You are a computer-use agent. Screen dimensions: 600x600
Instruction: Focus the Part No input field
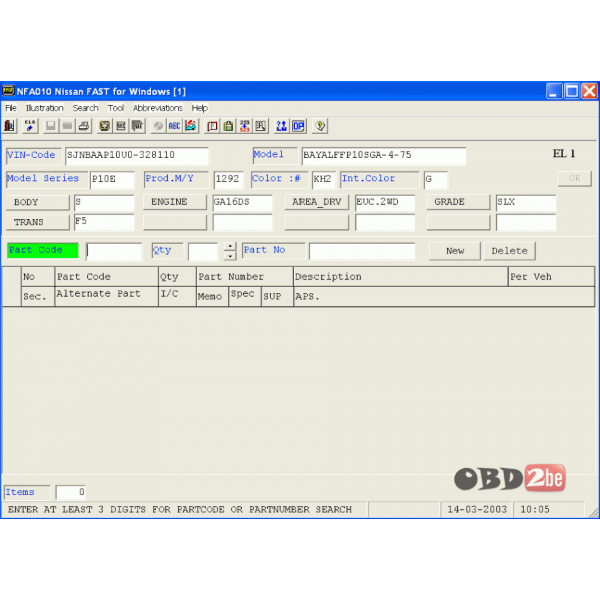pyautogui.click(x=362, y=251)
